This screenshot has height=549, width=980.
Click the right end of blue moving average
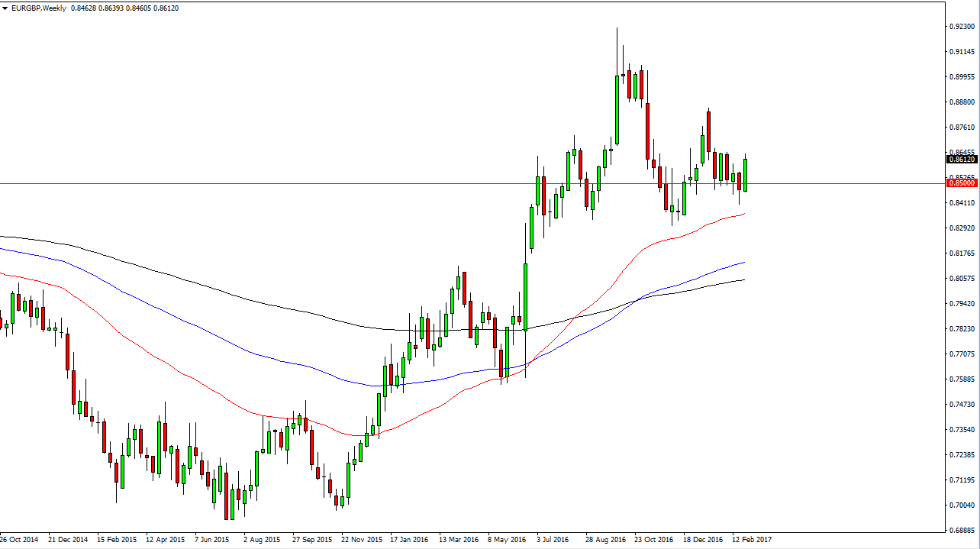coord(743,263)
